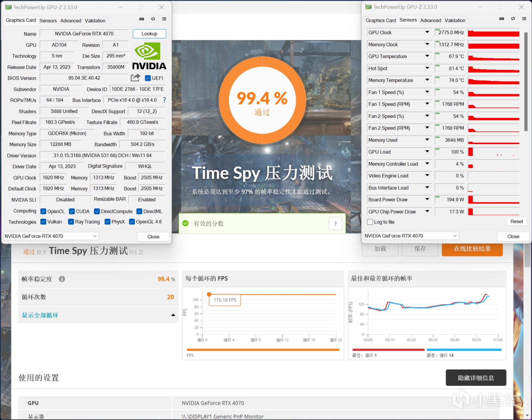
Task: Toggle the CUDA checkbox
Action: pyautogui.click(x=72, y=211)
